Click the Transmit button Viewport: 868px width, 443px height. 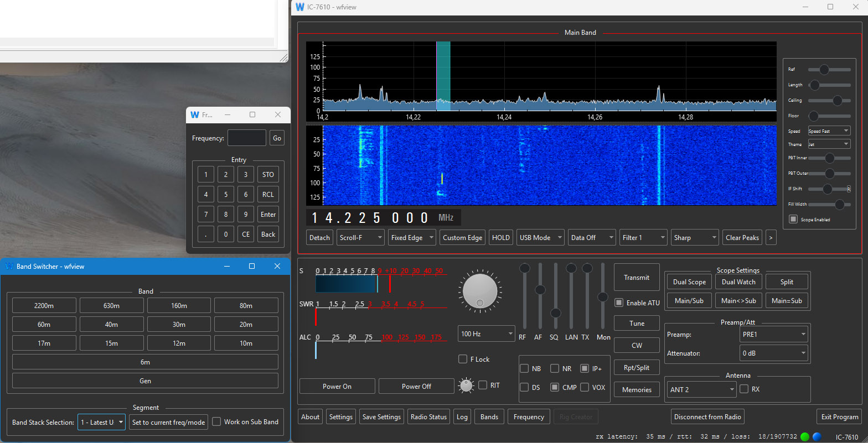point(637,277)
